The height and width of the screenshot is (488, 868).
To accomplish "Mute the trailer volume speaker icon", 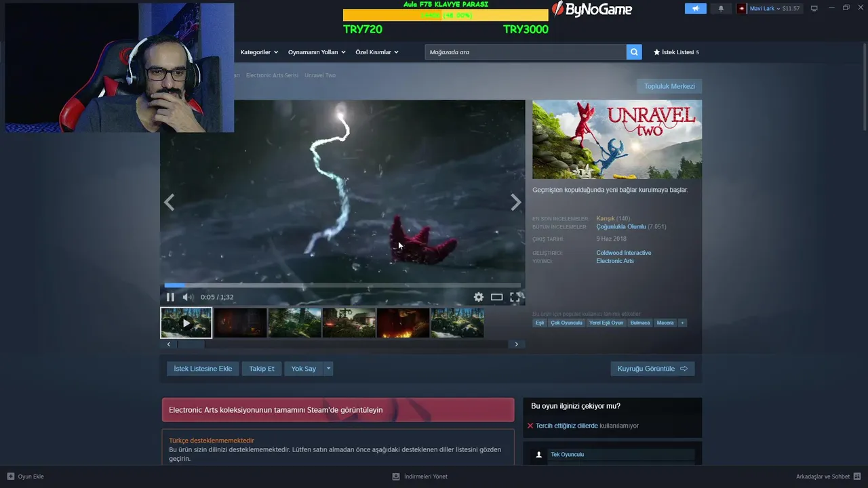I will (x=188, y=297).
